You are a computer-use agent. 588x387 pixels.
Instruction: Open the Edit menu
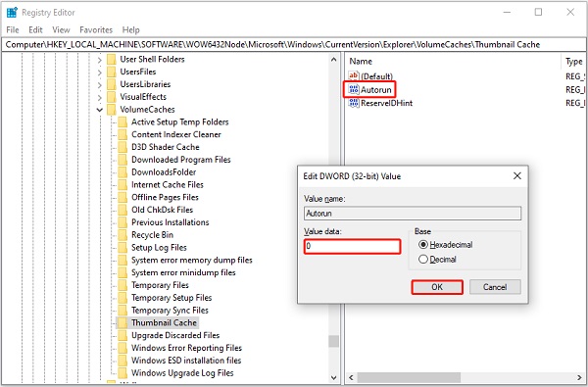(35, 29)
